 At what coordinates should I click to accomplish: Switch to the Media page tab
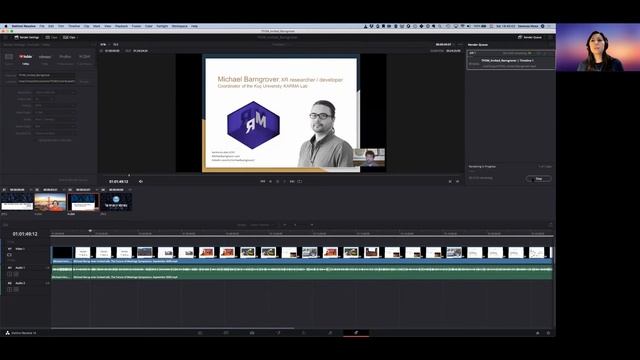[200, 333]
